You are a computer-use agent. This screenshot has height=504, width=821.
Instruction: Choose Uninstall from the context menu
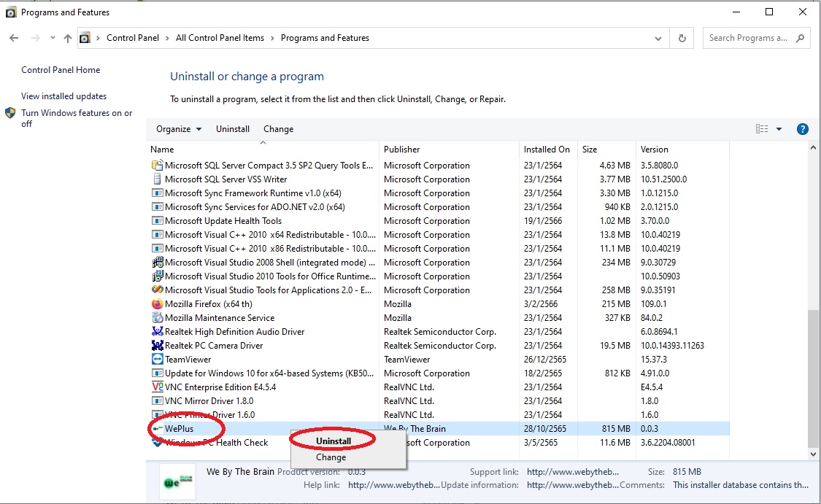point(334,441)
